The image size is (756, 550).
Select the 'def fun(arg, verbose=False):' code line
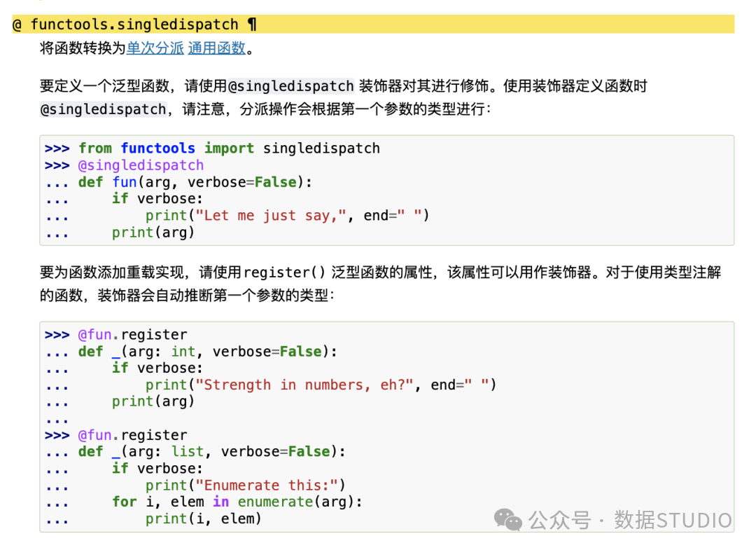coord(195,182)
